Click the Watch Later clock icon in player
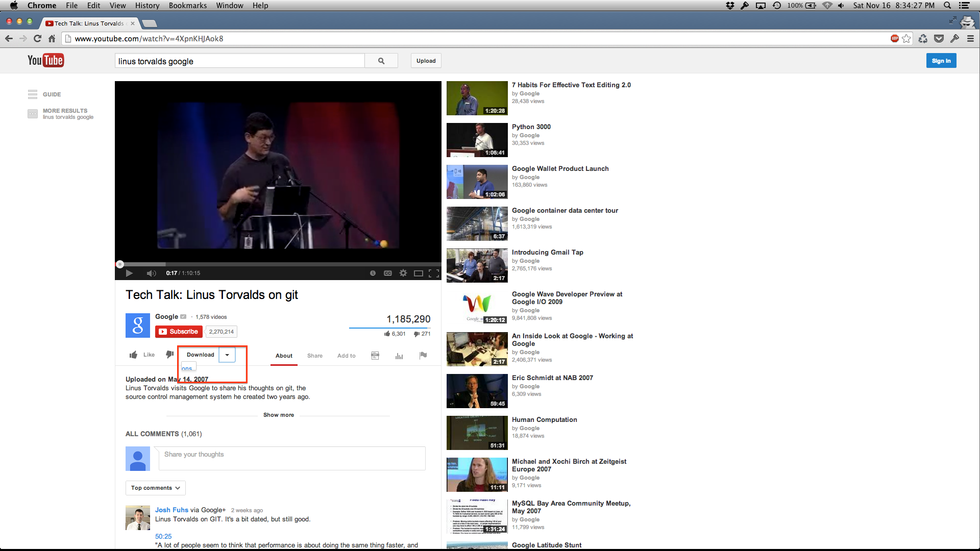980x551 pixels. (373, 273)
